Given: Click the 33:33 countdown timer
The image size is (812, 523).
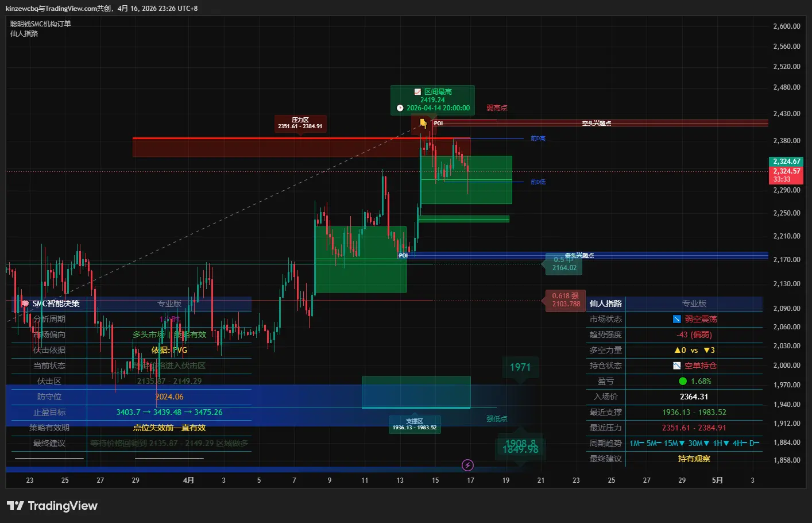Looking at the screenshot, I should pyautogui.click(x=782, y=179).
